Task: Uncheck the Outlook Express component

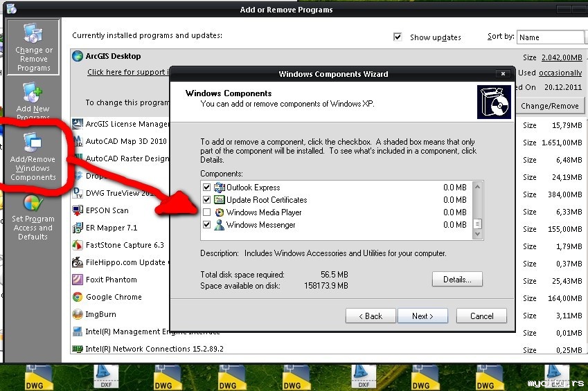Action: [x=206, y=187]
